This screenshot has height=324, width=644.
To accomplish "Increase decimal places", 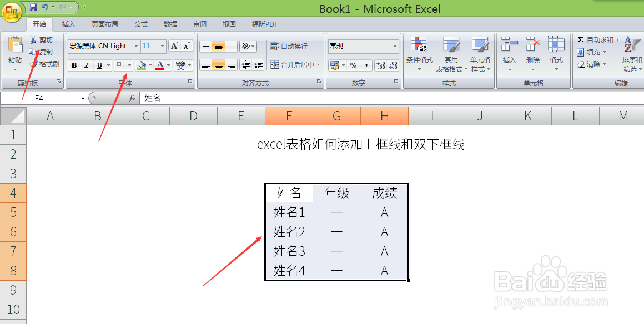I will click(x=381, y=65).
